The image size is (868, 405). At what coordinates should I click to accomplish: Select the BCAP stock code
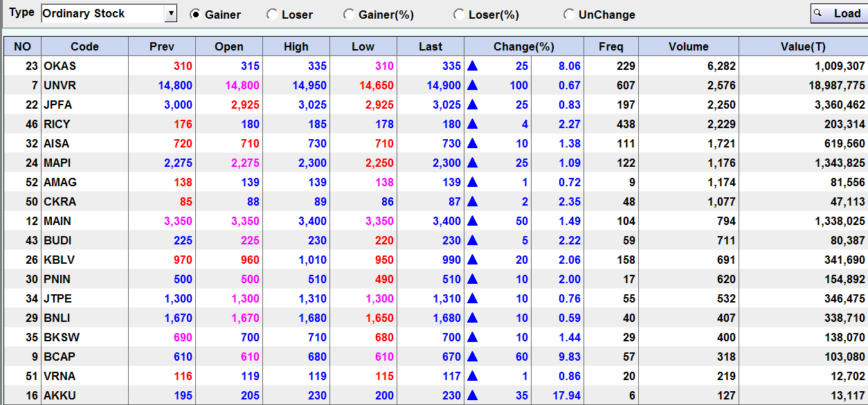click(x=60, y=357)
